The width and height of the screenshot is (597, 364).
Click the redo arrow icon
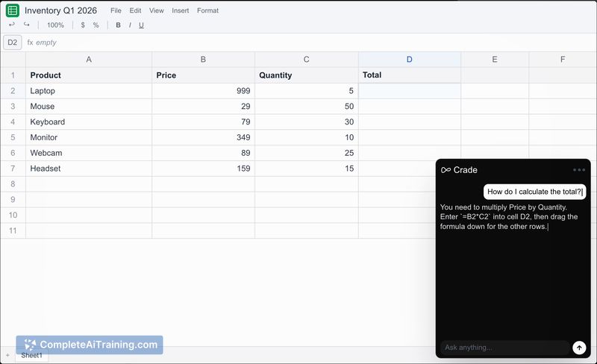[26, 25]
